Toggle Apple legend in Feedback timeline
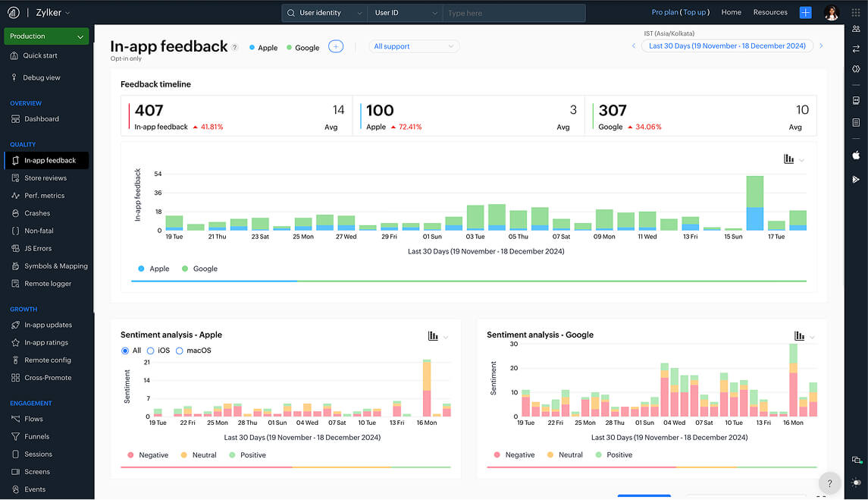 click(x=154, y=269)
